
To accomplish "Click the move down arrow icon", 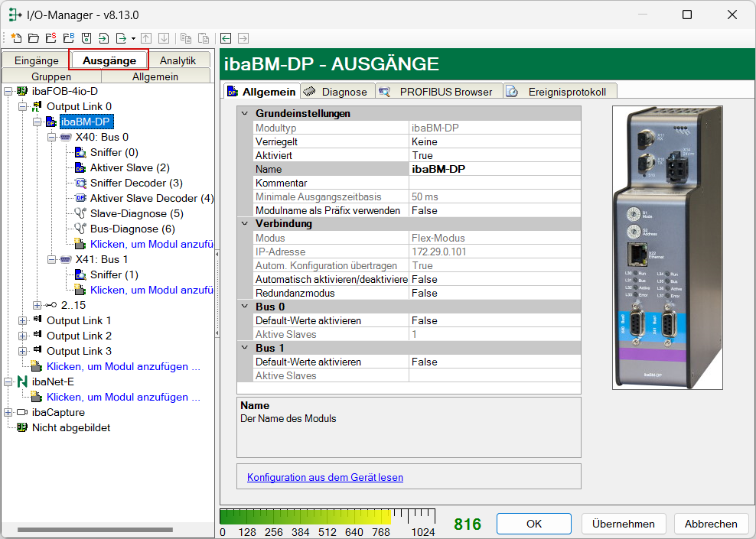I will (164, 38).
